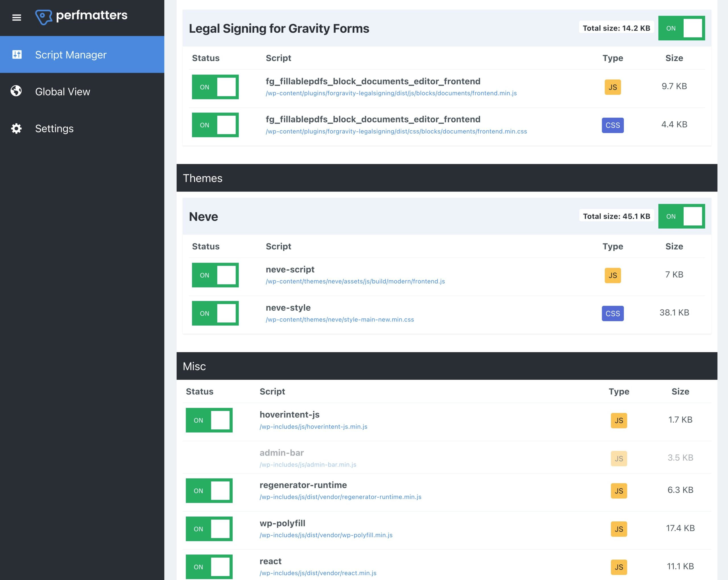This screenshot has height=580, width=728.
Task: Select Global View in the sidebar
Action: (x=63, y=91)
